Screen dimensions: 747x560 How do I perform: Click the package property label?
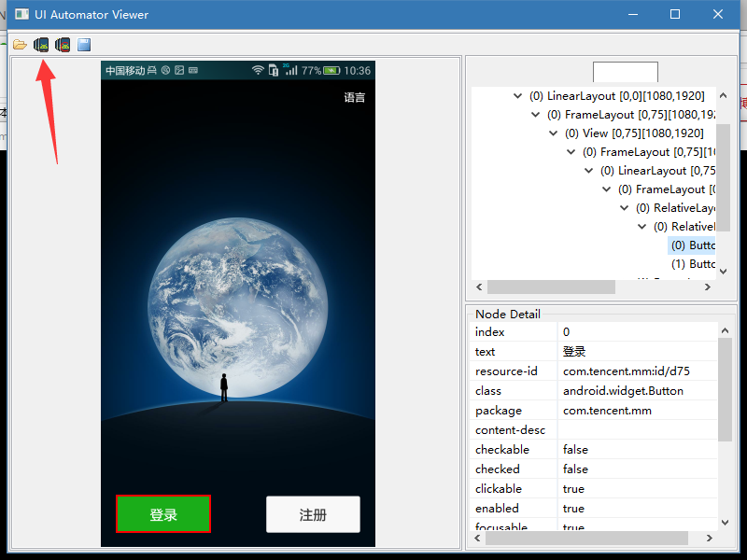499,411
